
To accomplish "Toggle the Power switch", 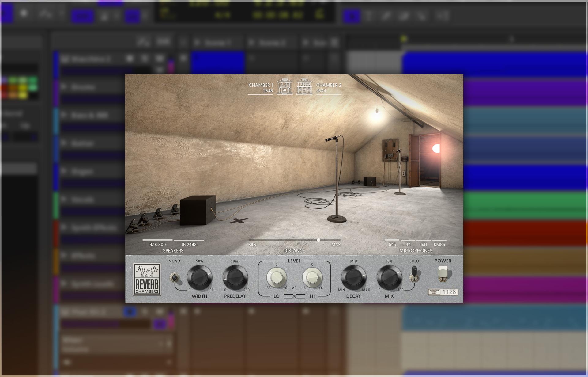I will tap(443, 274).
